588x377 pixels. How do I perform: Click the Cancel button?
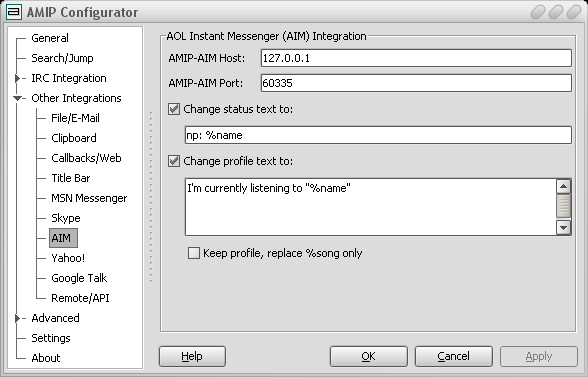454,356
